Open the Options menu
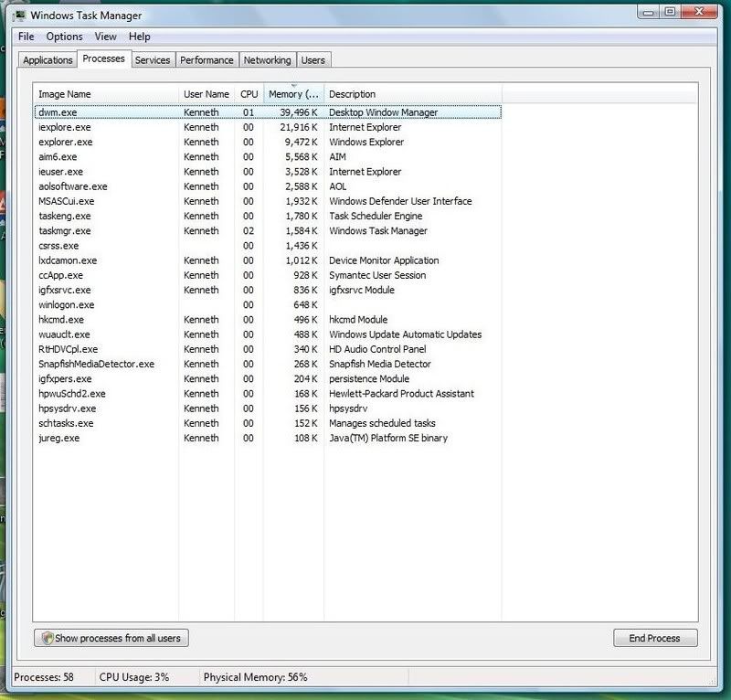 [64, 37]
